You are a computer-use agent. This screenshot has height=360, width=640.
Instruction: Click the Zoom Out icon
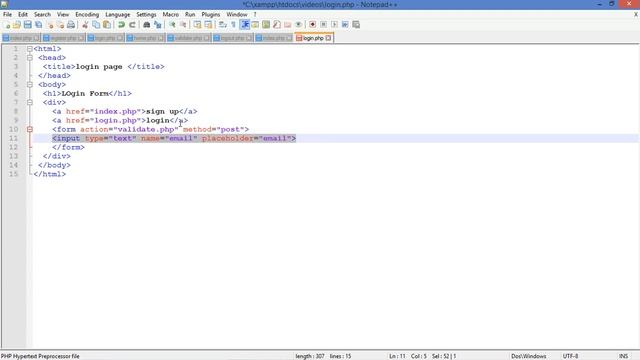[x=183, y=25]
